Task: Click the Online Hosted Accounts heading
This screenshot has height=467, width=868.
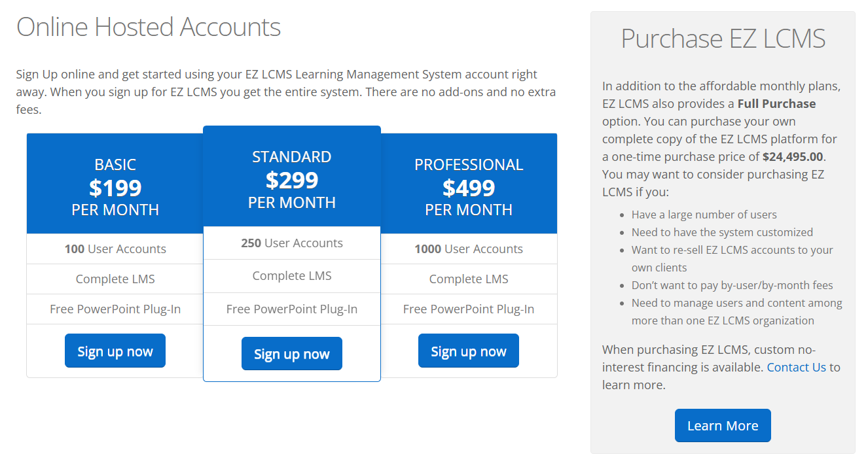Action: (149, 27)
